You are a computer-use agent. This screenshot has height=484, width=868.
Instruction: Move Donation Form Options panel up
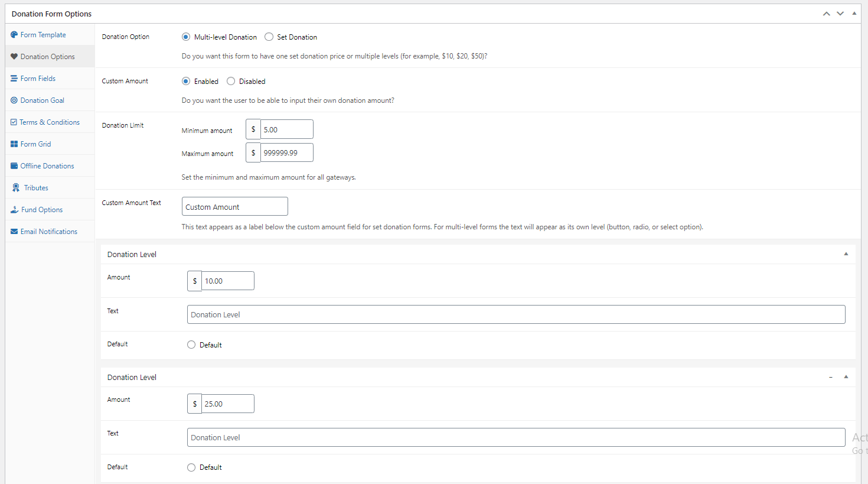827,14
